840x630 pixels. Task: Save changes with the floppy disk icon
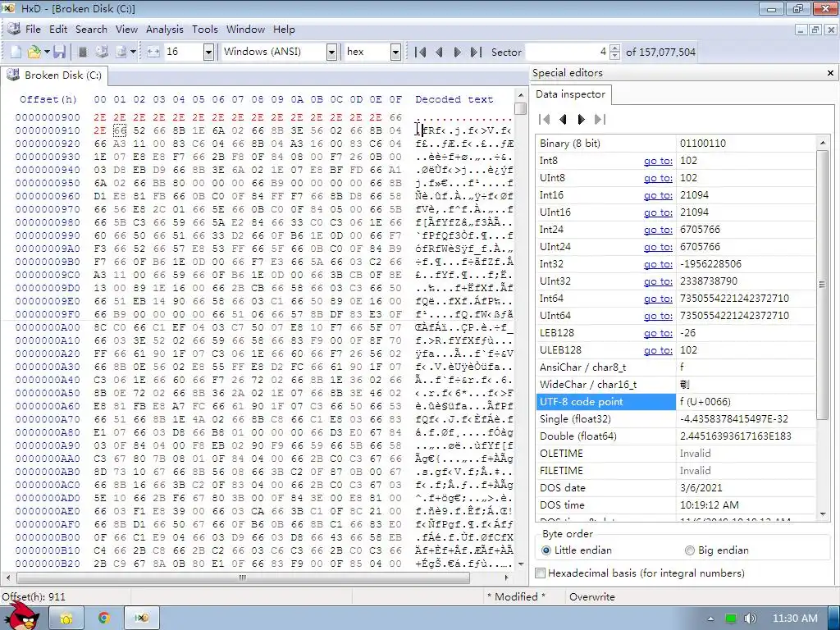59,52
